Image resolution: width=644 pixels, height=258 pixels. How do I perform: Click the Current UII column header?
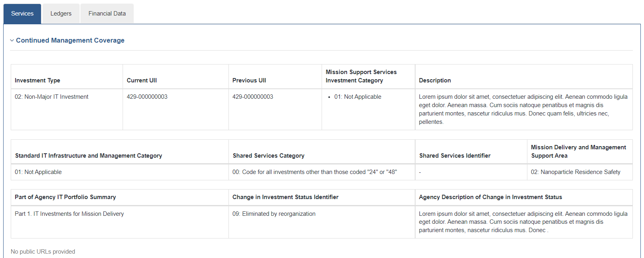pos(142,80)
